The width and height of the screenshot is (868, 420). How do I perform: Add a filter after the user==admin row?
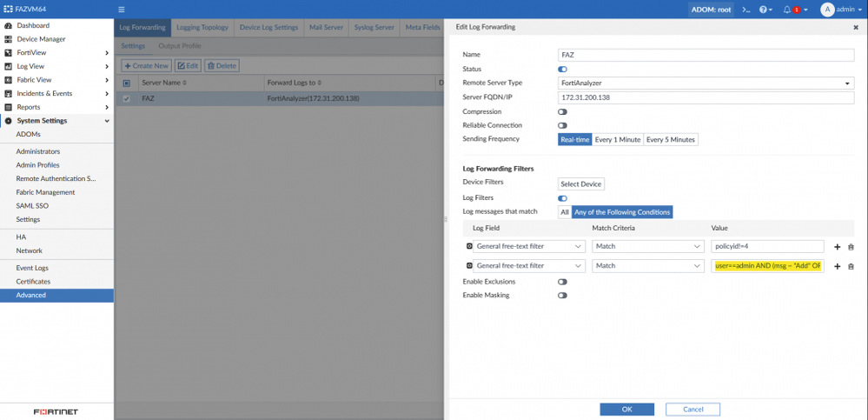[x=837, y=266]
